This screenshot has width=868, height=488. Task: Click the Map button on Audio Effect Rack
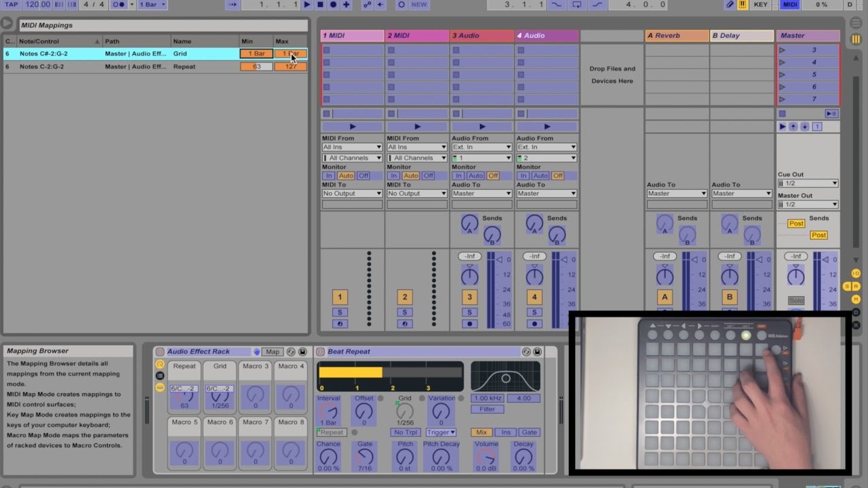point(273,352)
